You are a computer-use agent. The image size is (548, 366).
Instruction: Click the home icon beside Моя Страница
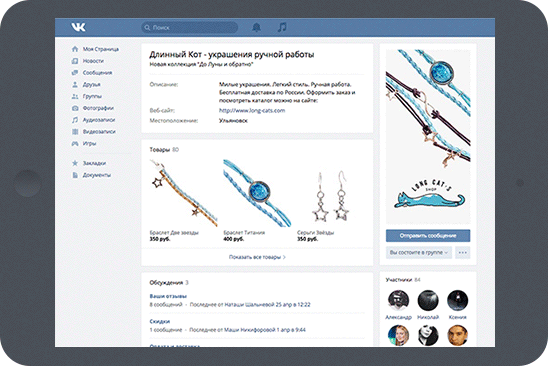tap(75, 49)
